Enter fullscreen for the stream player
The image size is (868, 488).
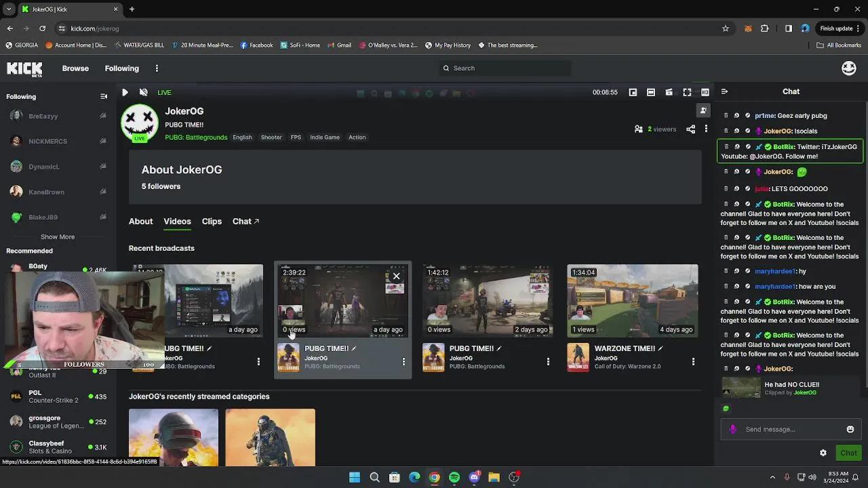tap(687, 92)
